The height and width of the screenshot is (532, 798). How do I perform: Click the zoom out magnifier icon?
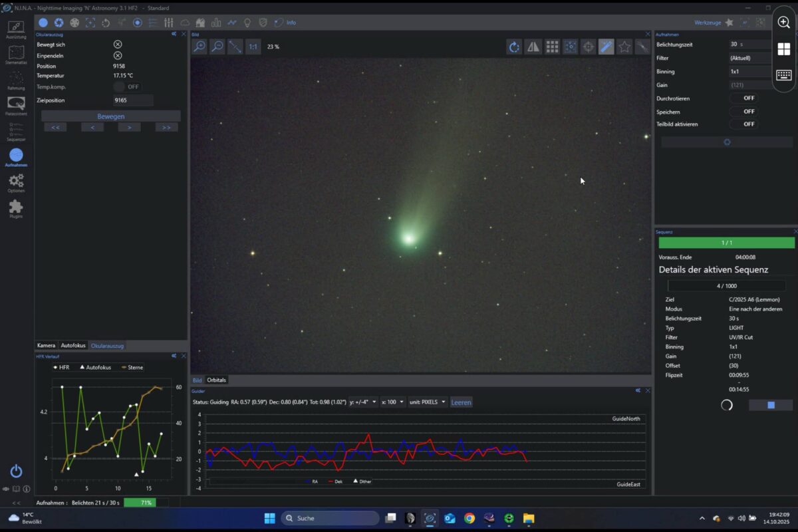pyautogui.click(x=217, y=47)
